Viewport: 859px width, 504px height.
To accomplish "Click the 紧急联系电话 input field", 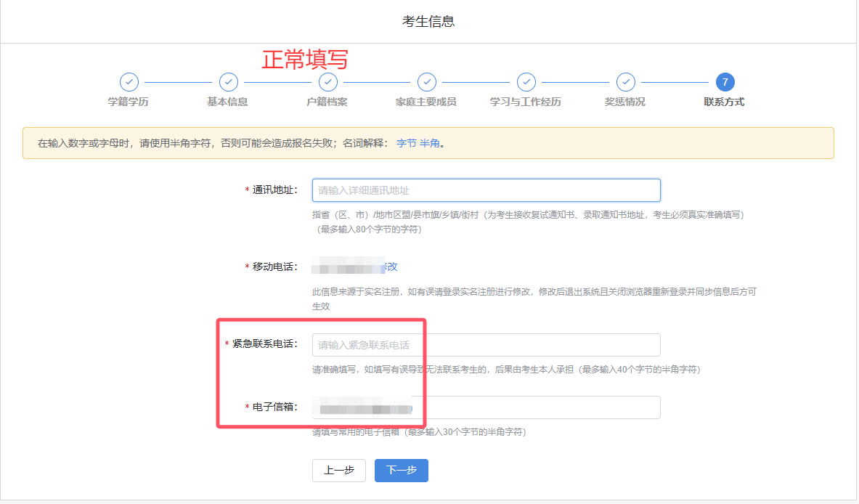I will tap(486, 345).
